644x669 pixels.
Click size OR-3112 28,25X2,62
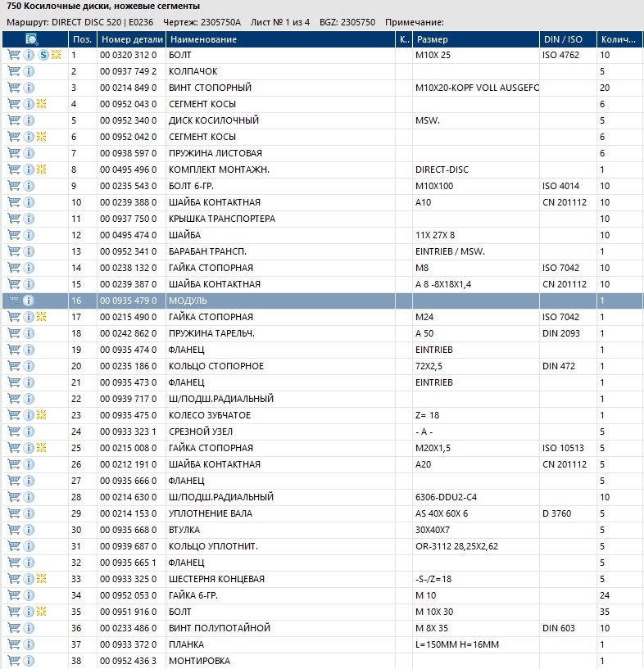456,546
